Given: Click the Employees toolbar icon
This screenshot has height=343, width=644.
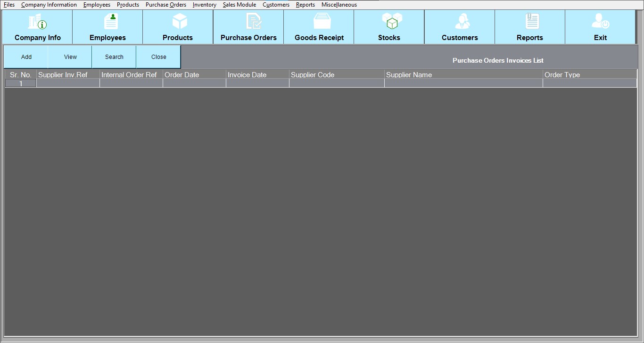Looking at the screenshot, I should point(111,22).
